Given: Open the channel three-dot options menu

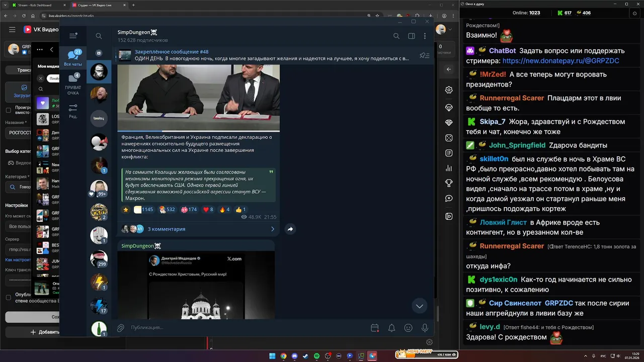Looking at the screenshot, I should (425, 36).
